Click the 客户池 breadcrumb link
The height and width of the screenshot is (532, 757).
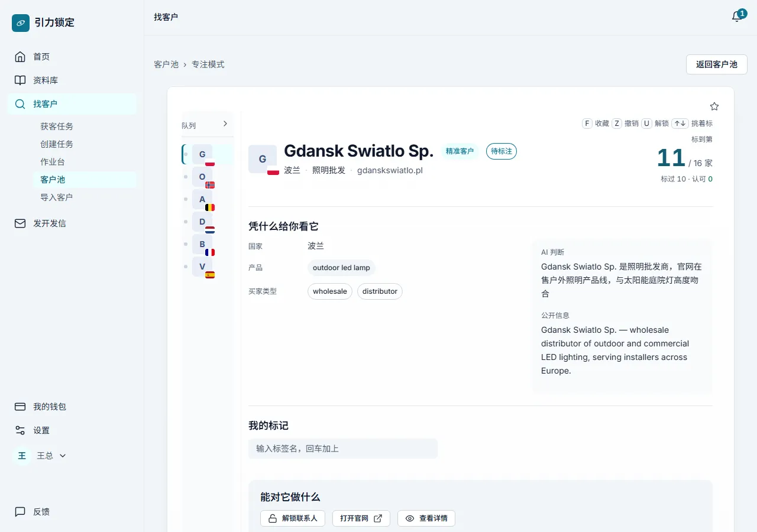click(x=166, y=64)
